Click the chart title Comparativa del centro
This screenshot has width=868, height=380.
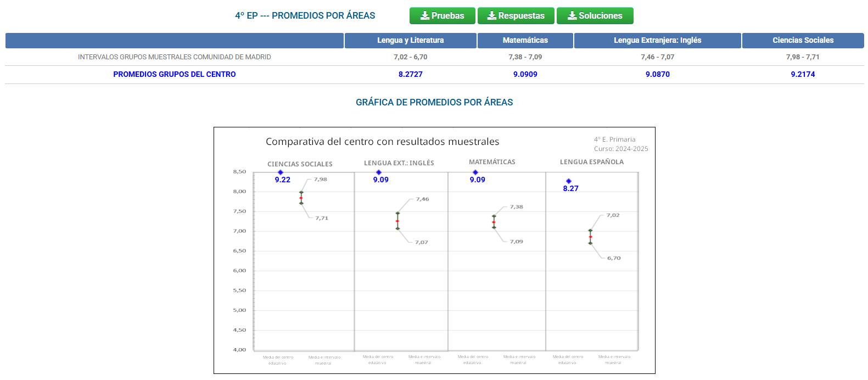[x=382, y=142]
